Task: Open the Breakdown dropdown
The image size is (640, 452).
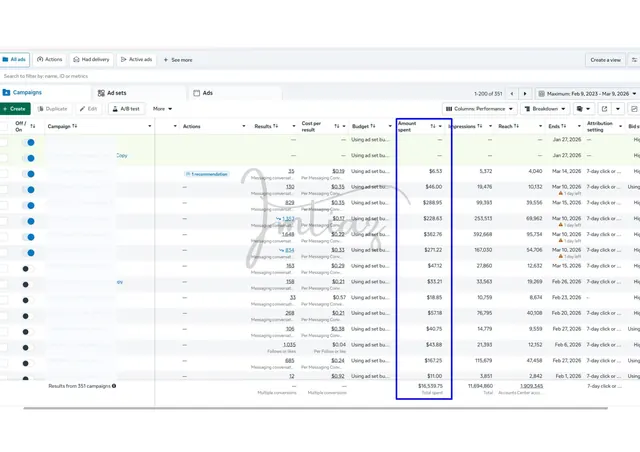Action: 545,109
